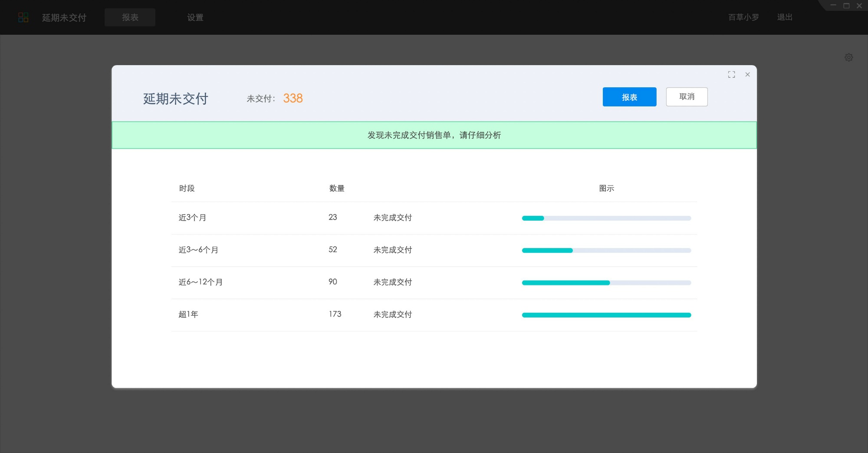The image size is (868, 453).
Task: Click the 时段 column header
Action: coord(187,188)
